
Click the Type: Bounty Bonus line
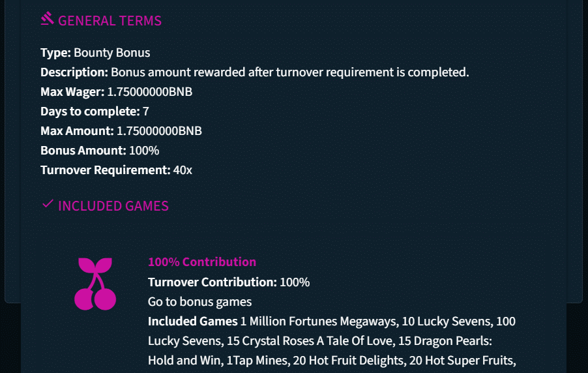click(x=95, y=53)
